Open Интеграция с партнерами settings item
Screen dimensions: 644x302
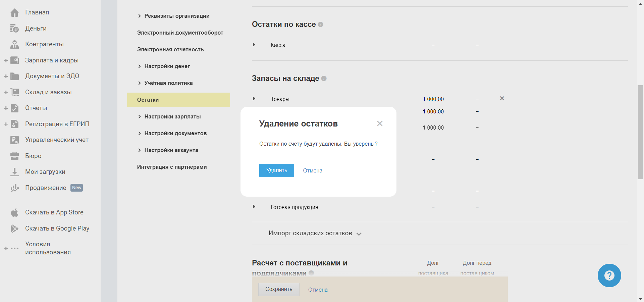172,167
